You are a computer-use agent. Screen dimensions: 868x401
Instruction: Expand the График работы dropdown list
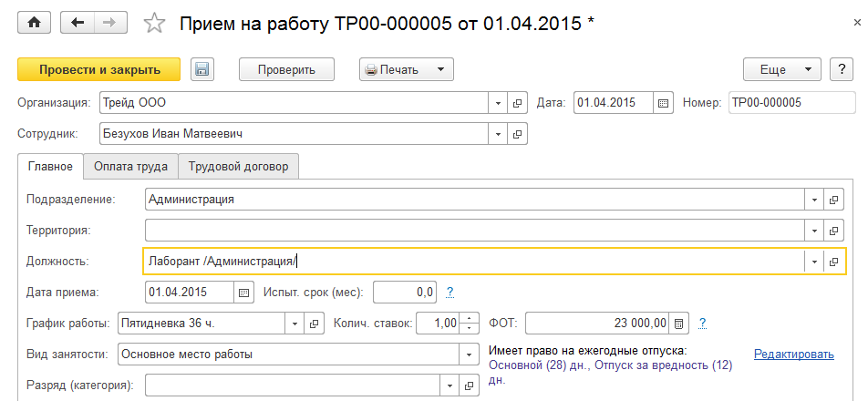click(294, 324)
